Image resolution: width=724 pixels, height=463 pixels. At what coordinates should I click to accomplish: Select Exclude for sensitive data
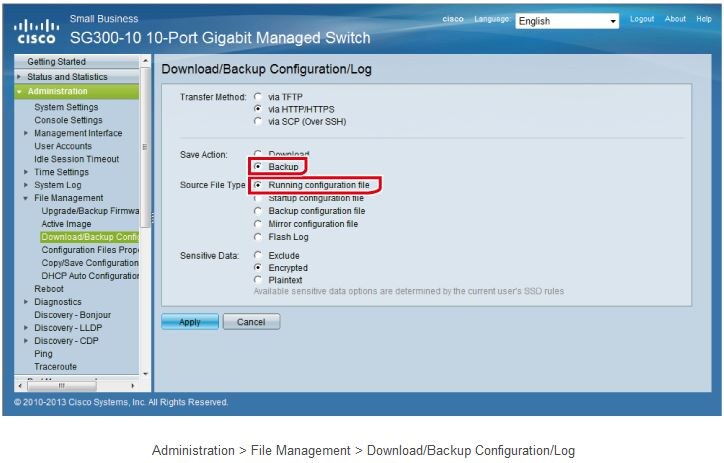point(258,255)
